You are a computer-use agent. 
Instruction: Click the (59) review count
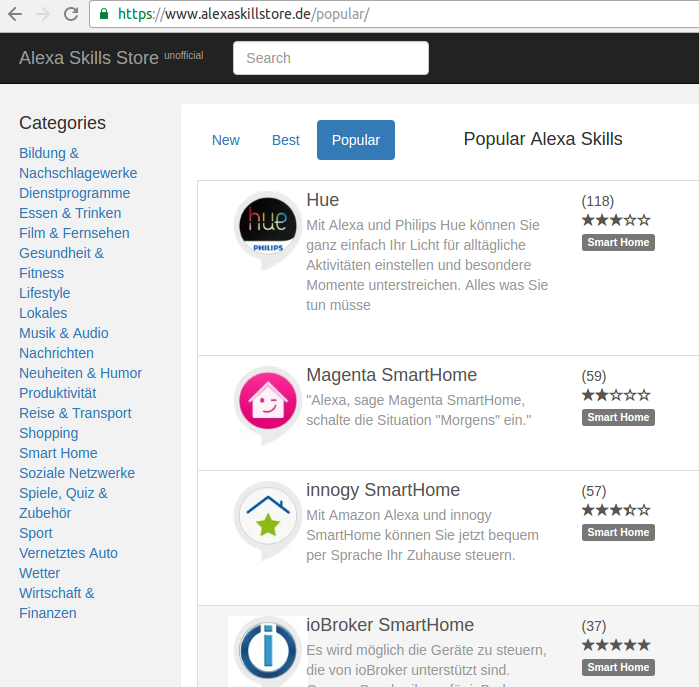coord(593,376)
